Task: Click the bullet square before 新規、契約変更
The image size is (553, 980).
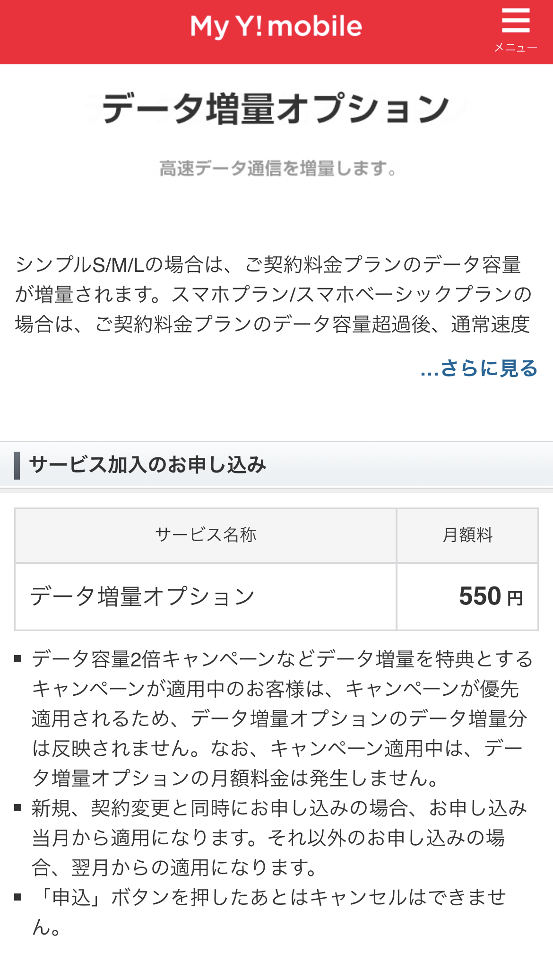Action: (x=18, y=807)
